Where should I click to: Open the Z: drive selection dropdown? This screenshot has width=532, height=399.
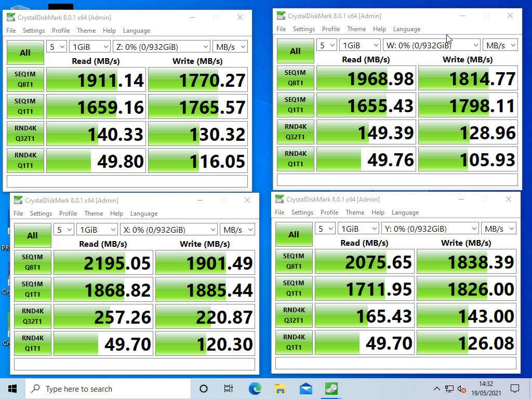[x=162, y=46]
